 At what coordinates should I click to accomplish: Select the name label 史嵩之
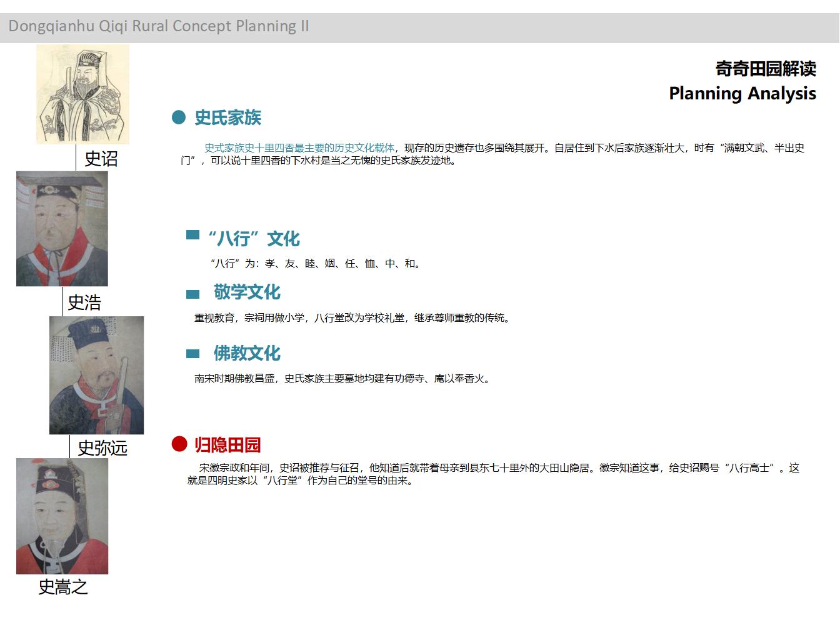point(63,587)
